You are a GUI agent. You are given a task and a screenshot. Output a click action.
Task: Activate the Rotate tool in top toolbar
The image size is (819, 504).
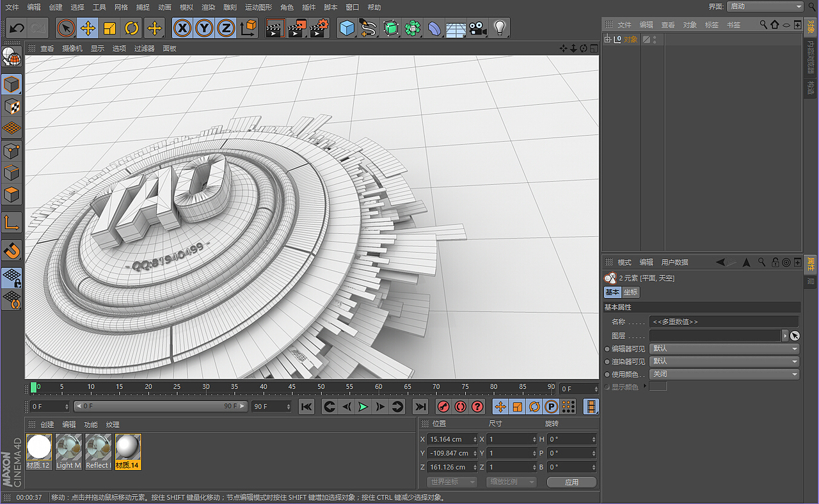click(x=131, y=28)
